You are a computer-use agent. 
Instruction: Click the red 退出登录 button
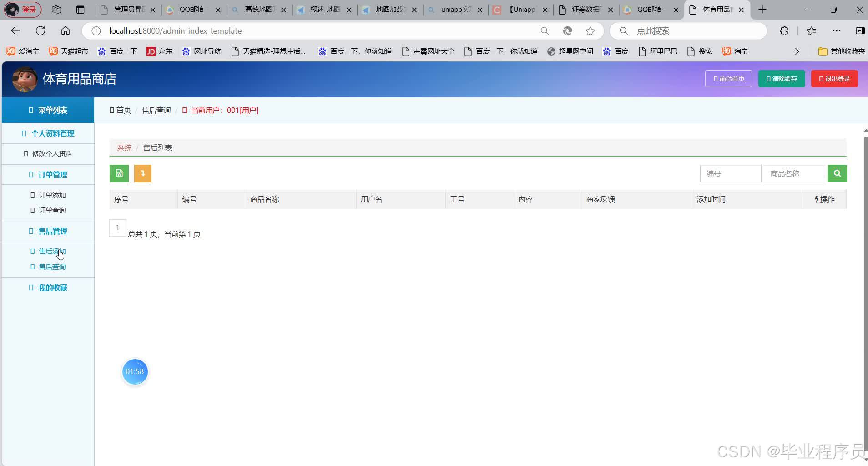(834, 79)
